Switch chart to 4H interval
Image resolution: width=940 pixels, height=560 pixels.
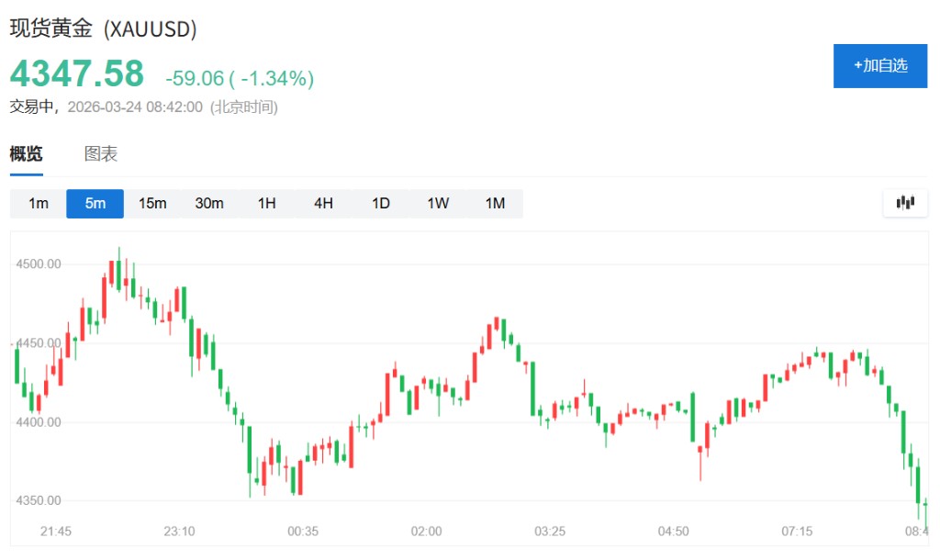pos(323,204)
